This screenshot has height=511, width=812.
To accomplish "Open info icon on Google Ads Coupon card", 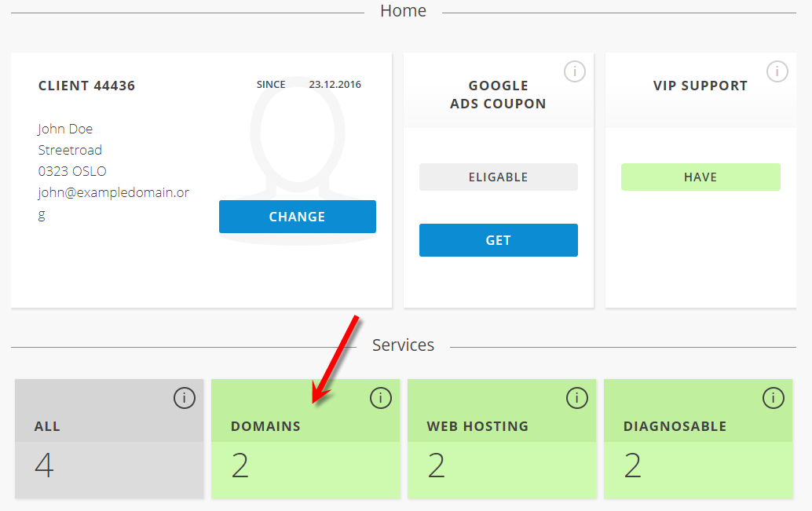I will [x=574, y=71].
